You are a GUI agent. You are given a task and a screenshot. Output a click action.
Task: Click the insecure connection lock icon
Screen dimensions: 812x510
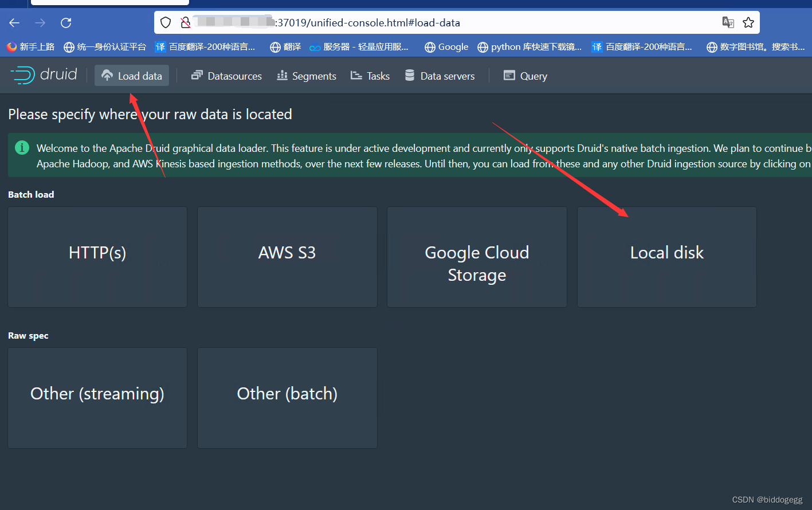(185, 23)
